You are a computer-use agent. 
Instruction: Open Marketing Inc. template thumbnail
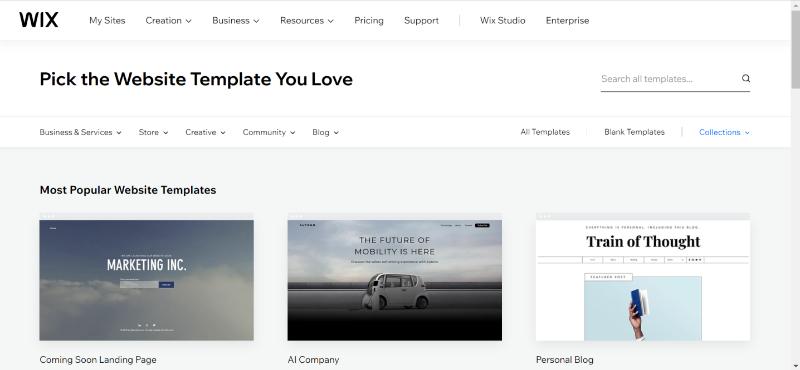pos(146,277)
